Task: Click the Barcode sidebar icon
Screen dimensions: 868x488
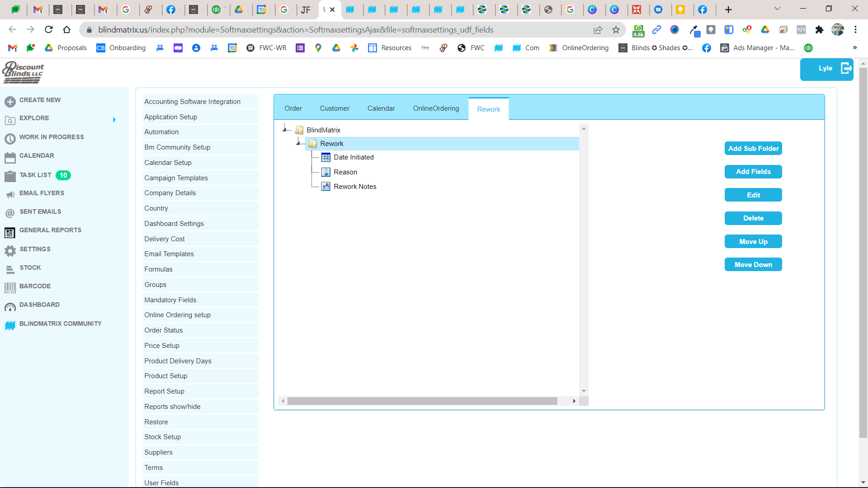Action: coord(10,287)
